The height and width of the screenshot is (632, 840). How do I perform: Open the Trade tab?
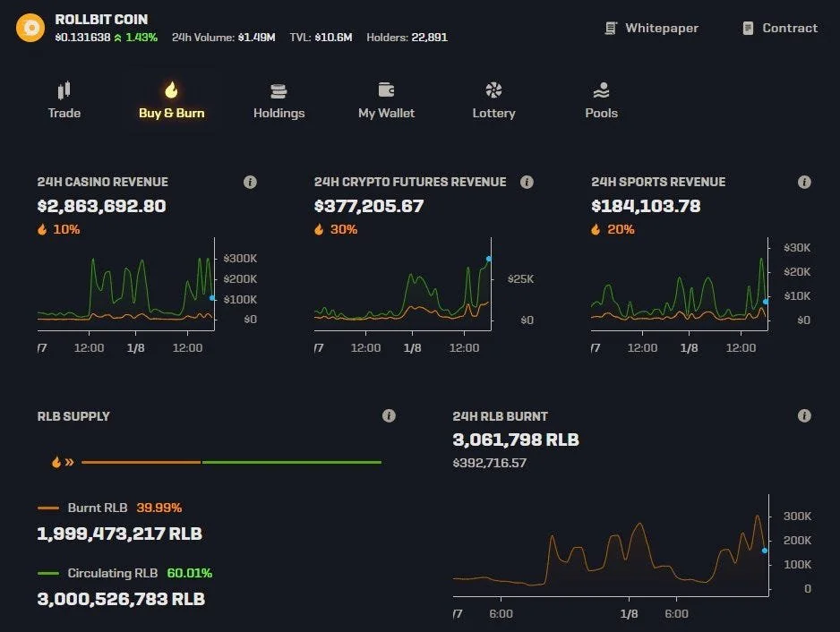click(64, 100)
